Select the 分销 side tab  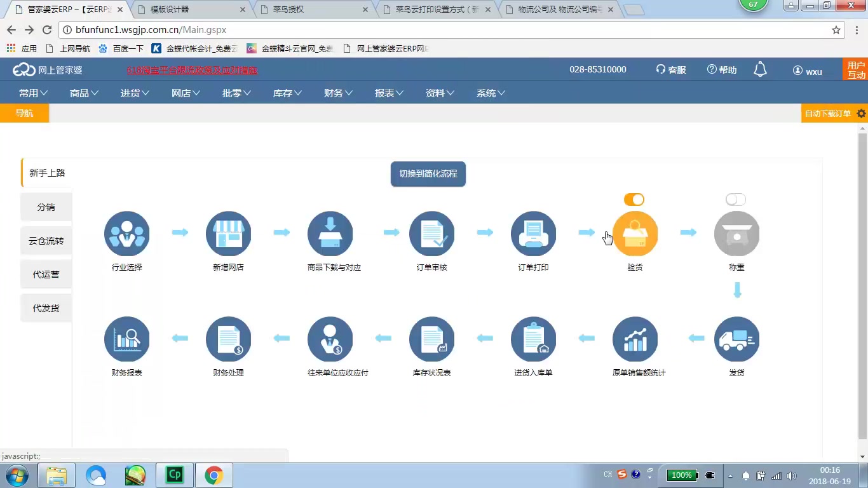46,207
